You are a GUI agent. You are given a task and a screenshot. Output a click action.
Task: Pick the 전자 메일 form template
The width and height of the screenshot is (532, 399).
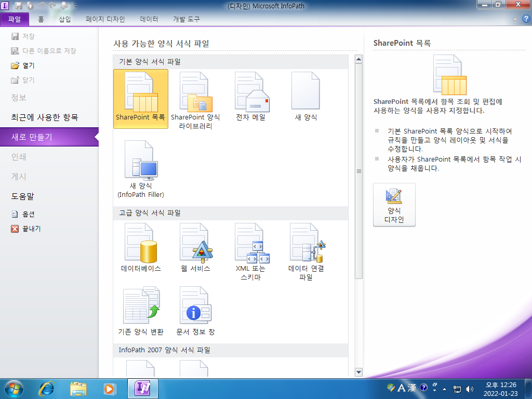[x=251, y=97]
